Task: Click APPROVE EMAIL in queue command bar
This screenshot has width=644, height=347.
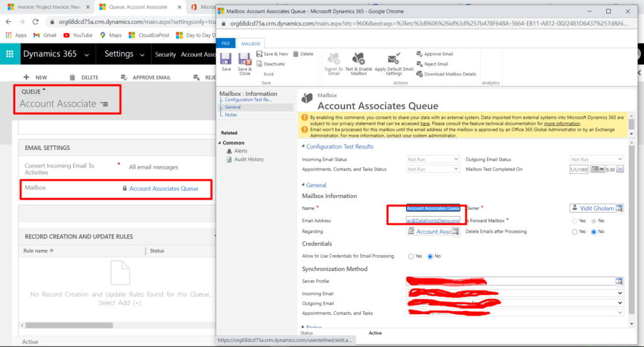Action: (x=146, y=77)
